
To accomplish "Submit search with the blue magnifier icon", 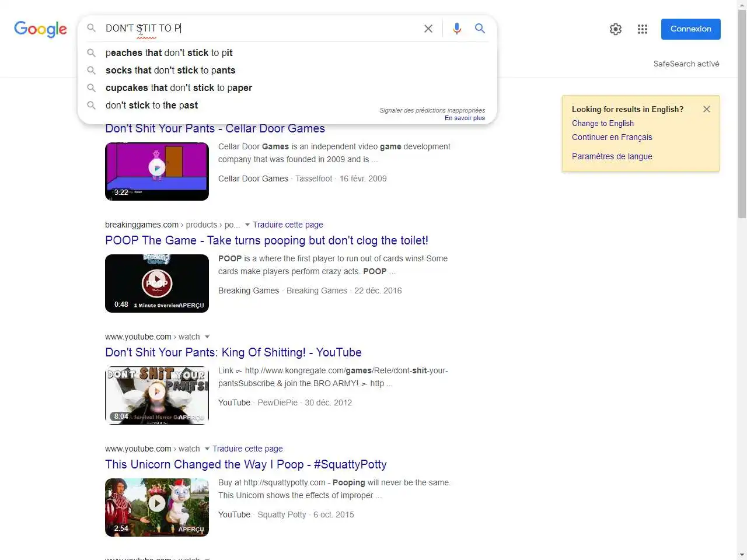I will click(x=480, y=29).
